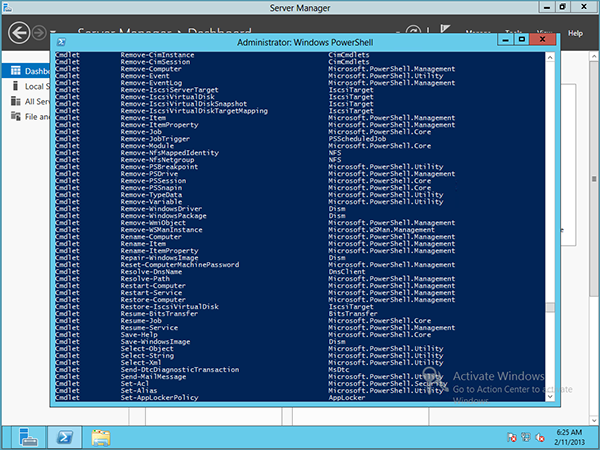Click the PSScheduledJob module name
Image resolution: width=600 pixels, height=450 pixels.
(357, 139)
